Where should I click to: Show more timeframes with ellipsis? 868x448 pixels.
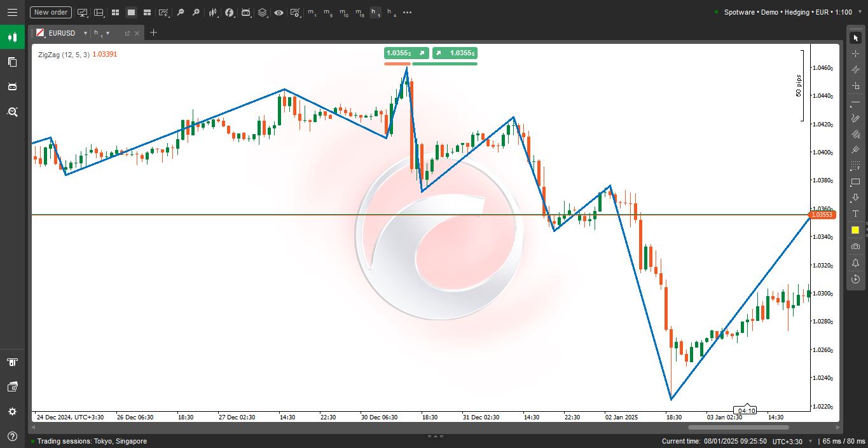pyautogui.click(x=408, y=12)
